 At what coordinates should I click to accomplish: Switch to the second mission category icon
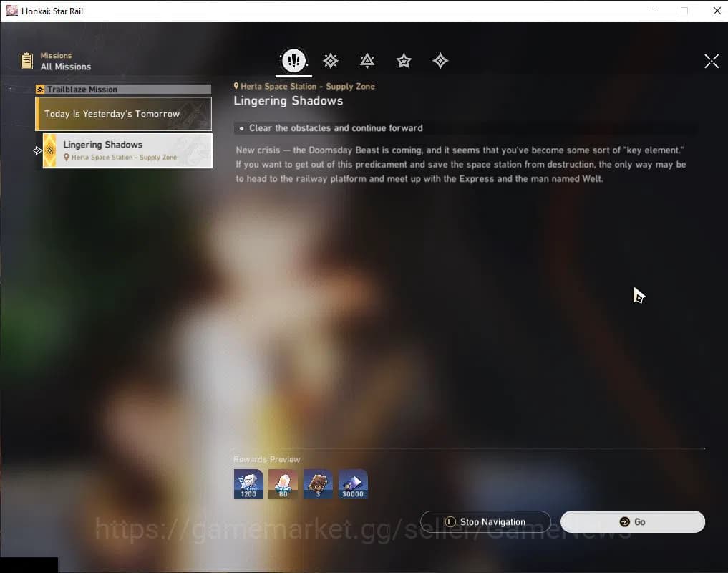[x=330, y=61]
